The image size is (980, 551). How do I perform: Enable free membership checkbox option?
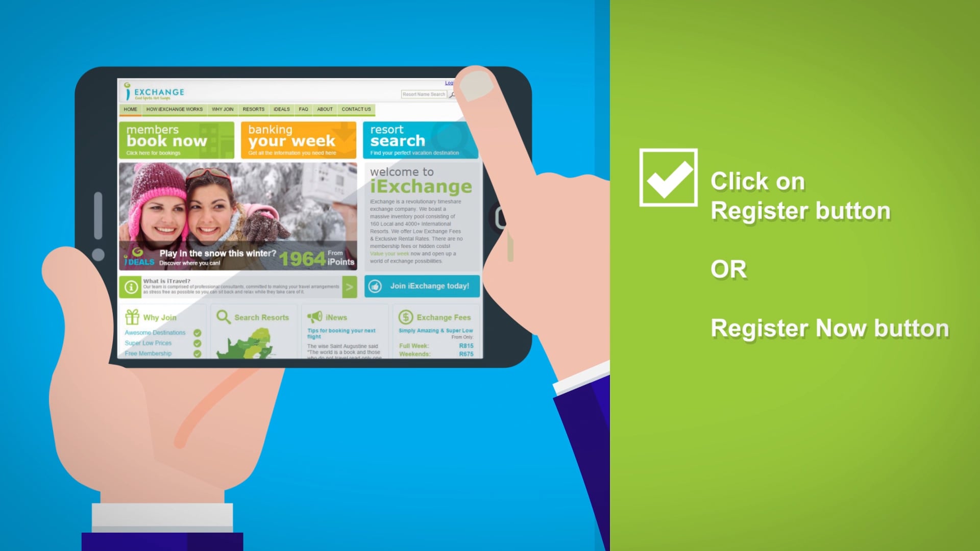point(197,353)
